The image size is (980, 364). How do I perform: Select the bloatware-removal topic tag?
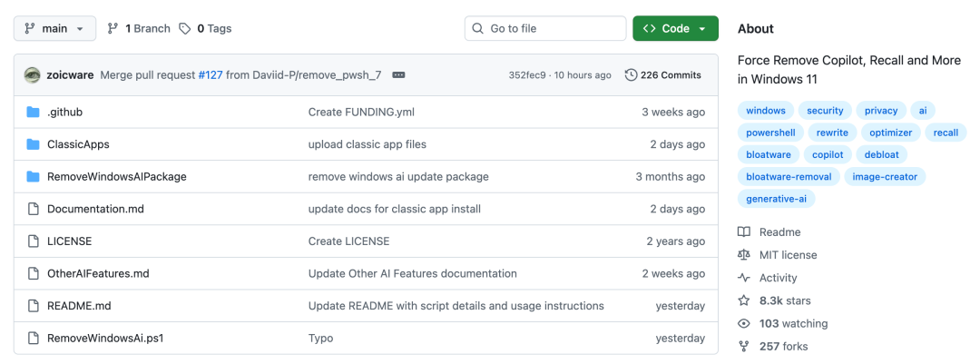point(789,177)
